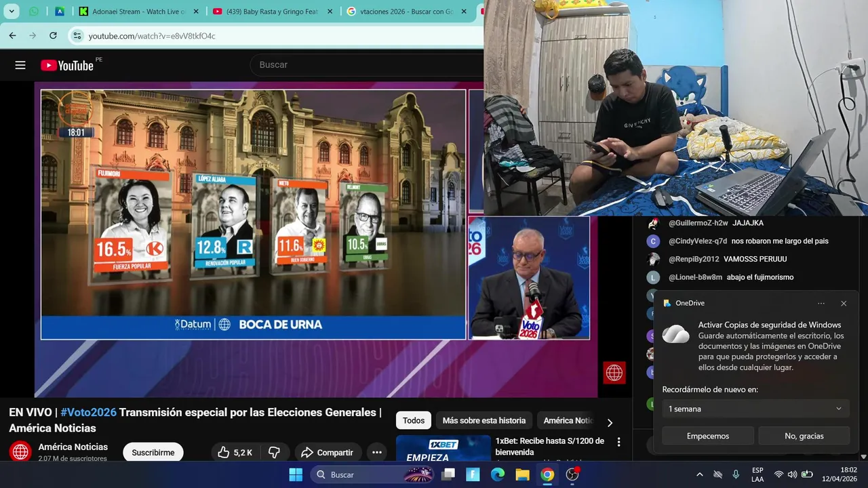The image size is (868, 488).
Task: Open the tab search dropdown arrow
Action: (12, 12)
